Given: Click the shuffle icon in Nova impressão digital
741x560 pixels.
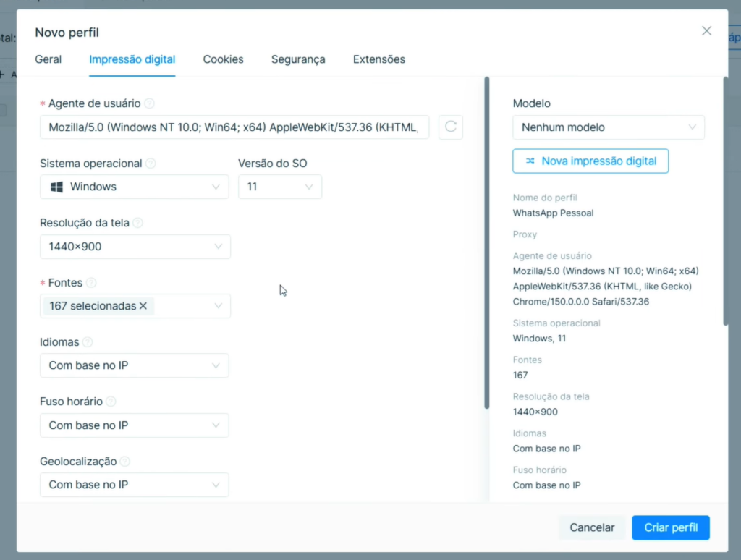Looking at the screenshot, I should click(530, 161).
